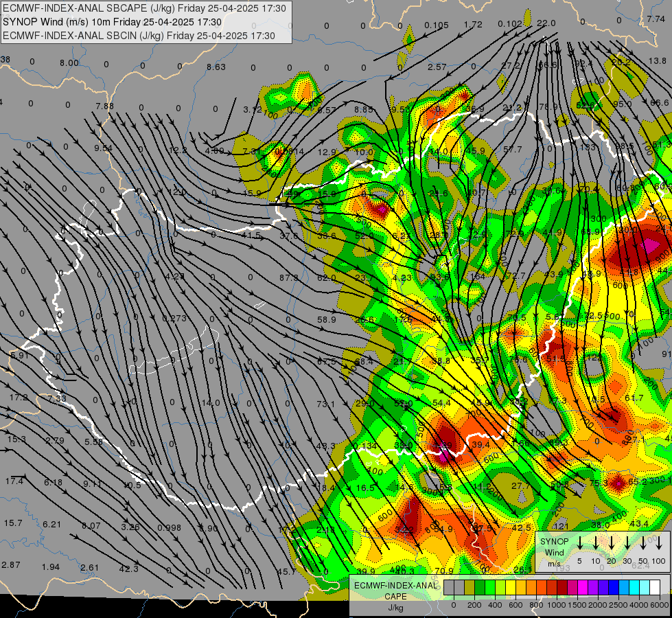Viewport: 672px width, 618px height.
Task: Click the SBCIN title line in header
Action: [139, 36]
